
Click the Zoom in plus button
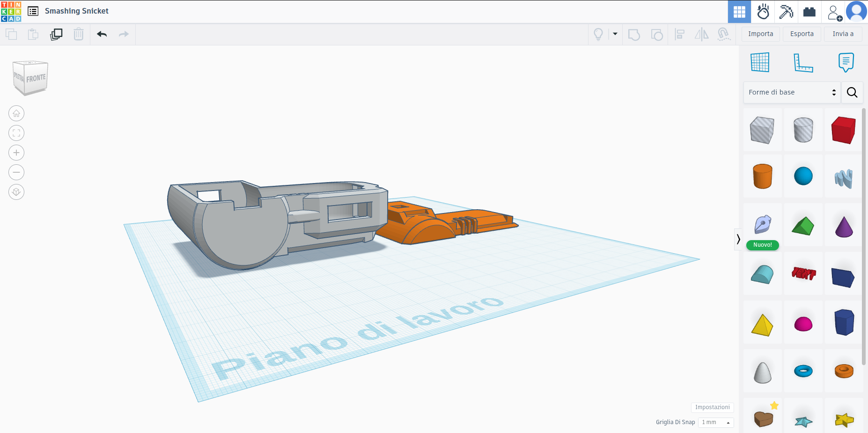click(x=16, y=153)
